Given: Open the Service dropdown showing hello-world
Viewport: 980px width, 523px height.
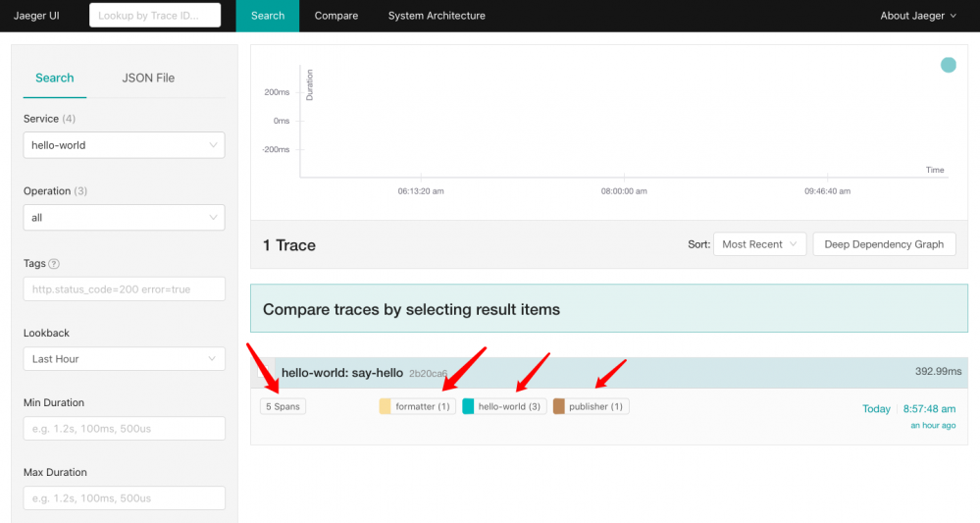Looking at the screenshot, I should tap(124, 145).
